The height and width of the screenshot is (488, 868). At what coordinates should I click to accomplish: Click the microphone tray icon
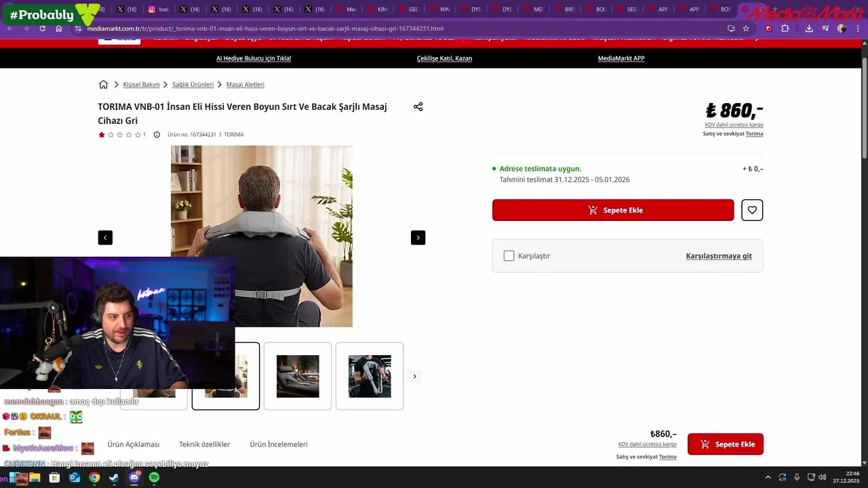[797, 477]
